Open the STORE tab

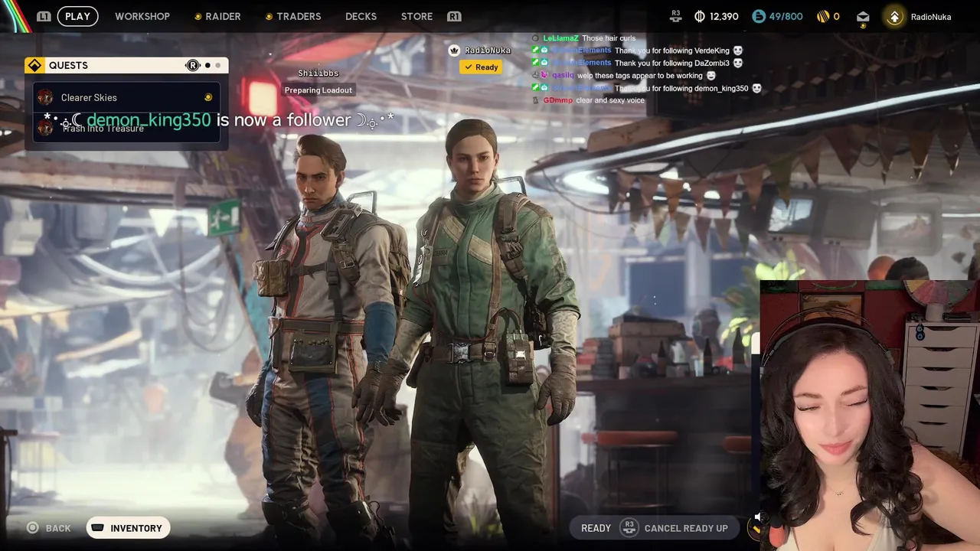(416, 16)
